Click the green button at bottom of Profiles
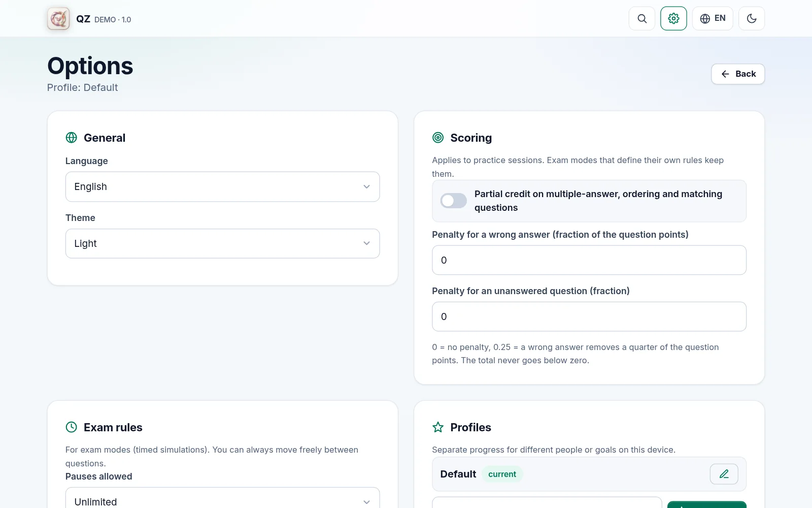 tap(707, 504)
